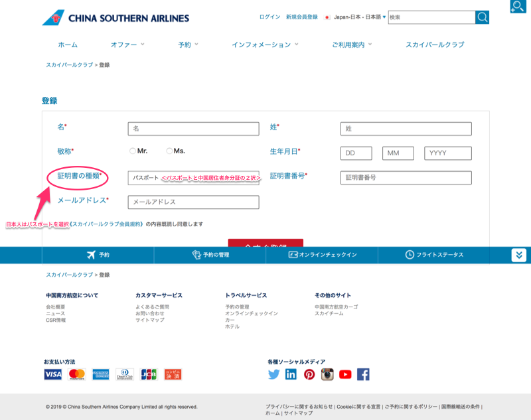Collapse the blue bar with double-chevron button
531x420 pixels.
(x=519, y=255)
